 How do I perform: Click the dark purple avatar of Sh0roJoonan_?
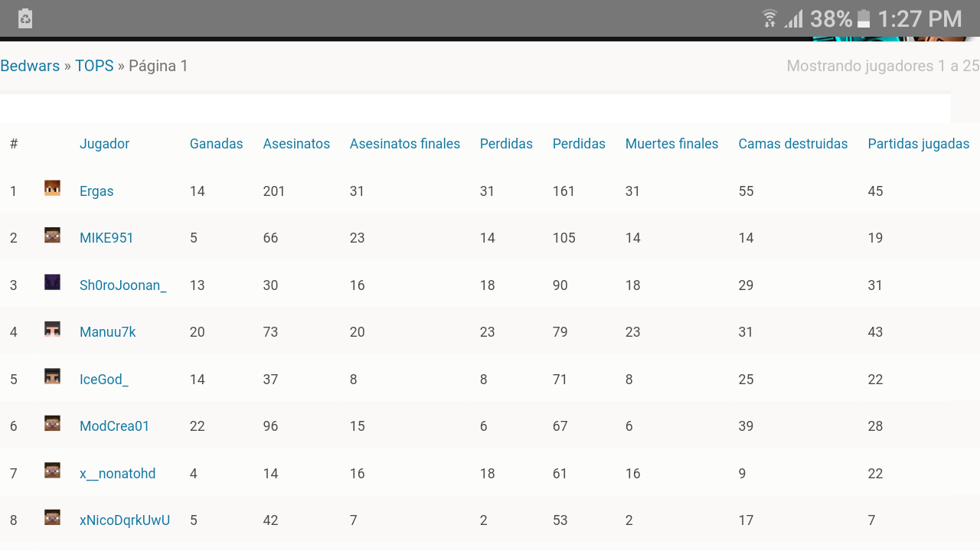[x=52, y=282]
